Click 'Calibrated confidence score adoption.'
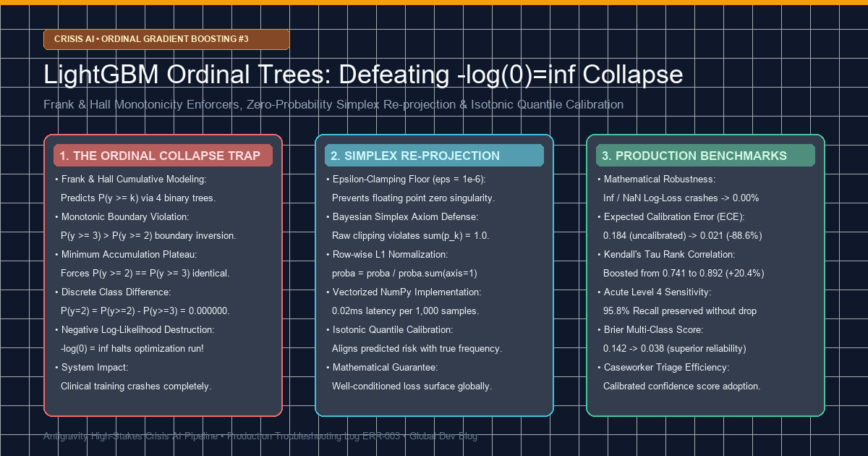The height and width of the screenshot is (456, 868). 681,386
